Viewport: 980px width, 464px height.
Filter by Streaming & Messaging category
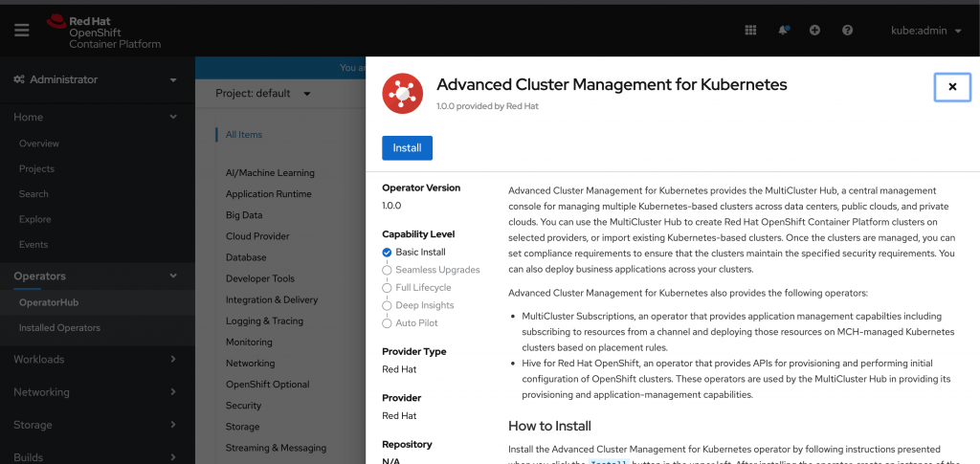tap(276, 448)
